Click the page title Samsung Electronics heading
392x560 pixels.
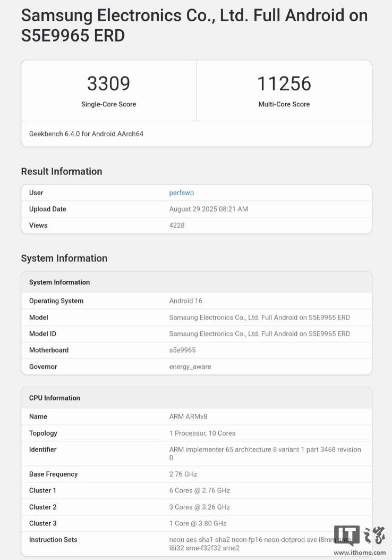coord(194,25)
